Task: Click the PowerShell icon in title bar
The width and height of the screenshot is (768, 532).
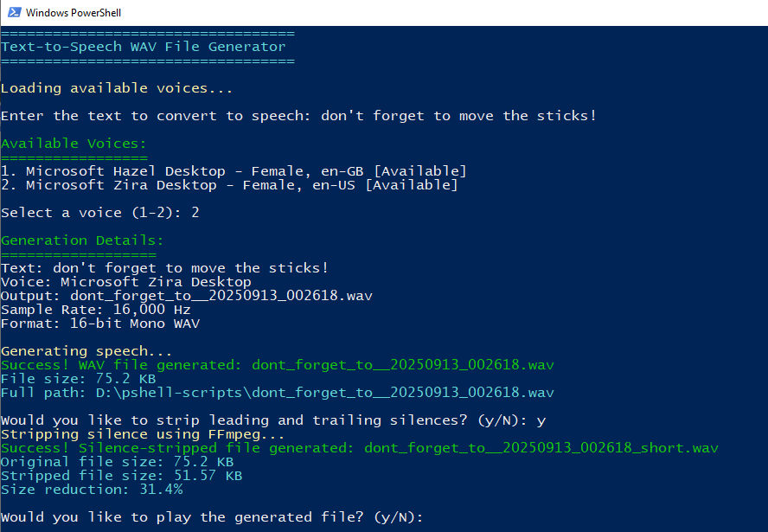Action: click(x=11, y=13)
